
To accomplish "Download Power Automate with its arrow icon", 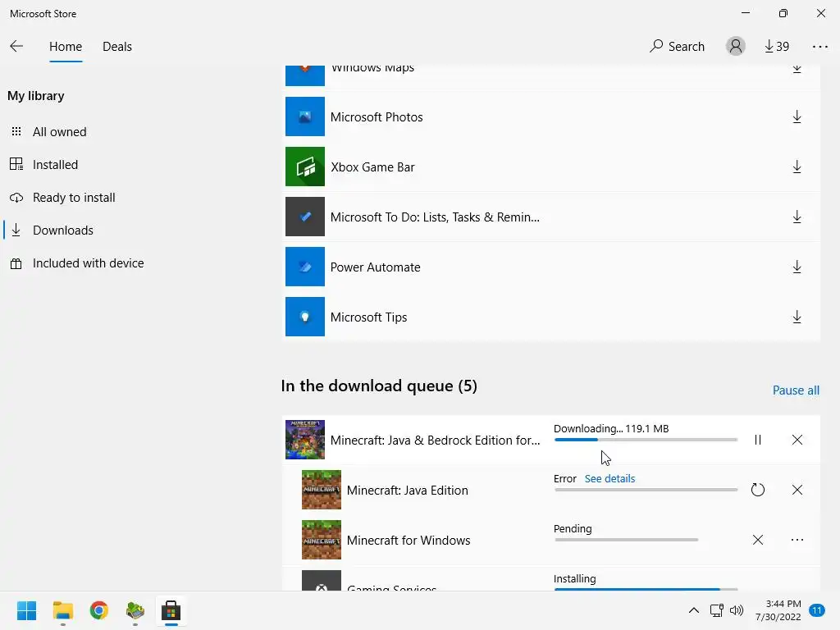I will click(797, 267).
